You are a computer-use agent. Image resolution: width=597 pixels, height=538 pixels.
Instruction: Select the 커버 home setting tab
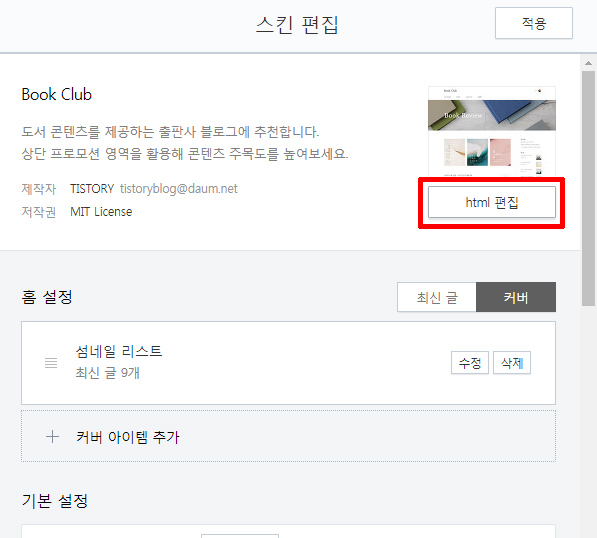click(x=516, y=297)
